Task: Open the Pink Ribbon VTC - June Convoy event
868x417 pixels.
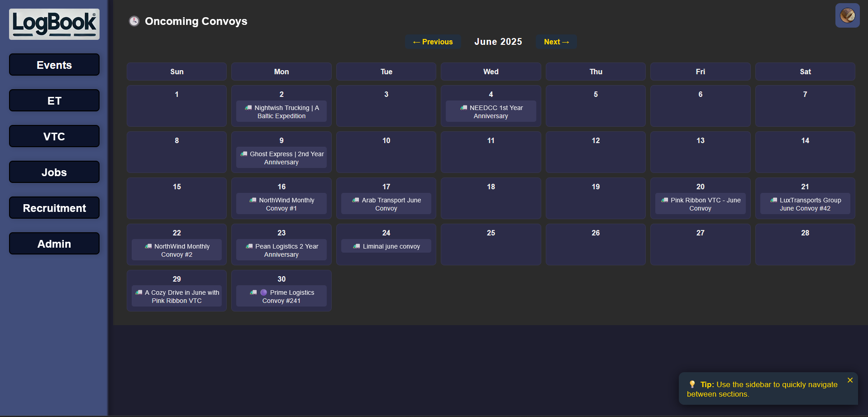Action: pyautogui.click(x=700, y=204)
